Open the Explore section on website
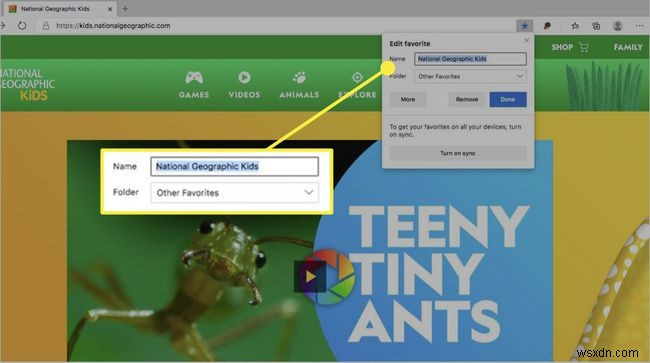Screen dimensions: 650x363 pyautogui.click(x=357, y=85)
